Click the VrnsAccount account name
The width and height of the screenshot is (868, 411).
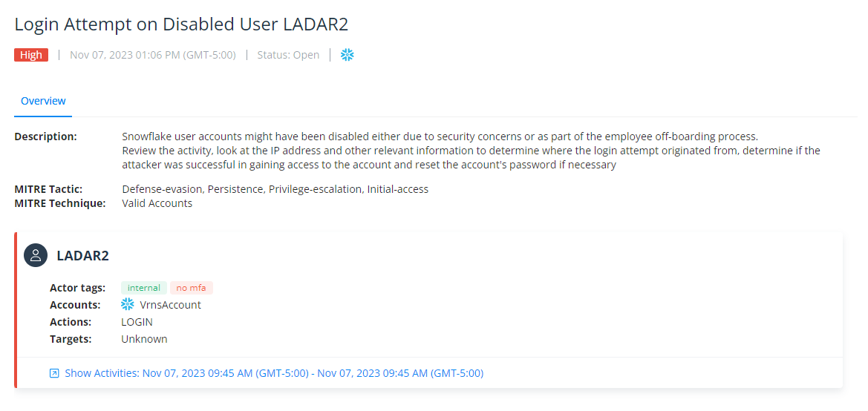coord(170,305)
